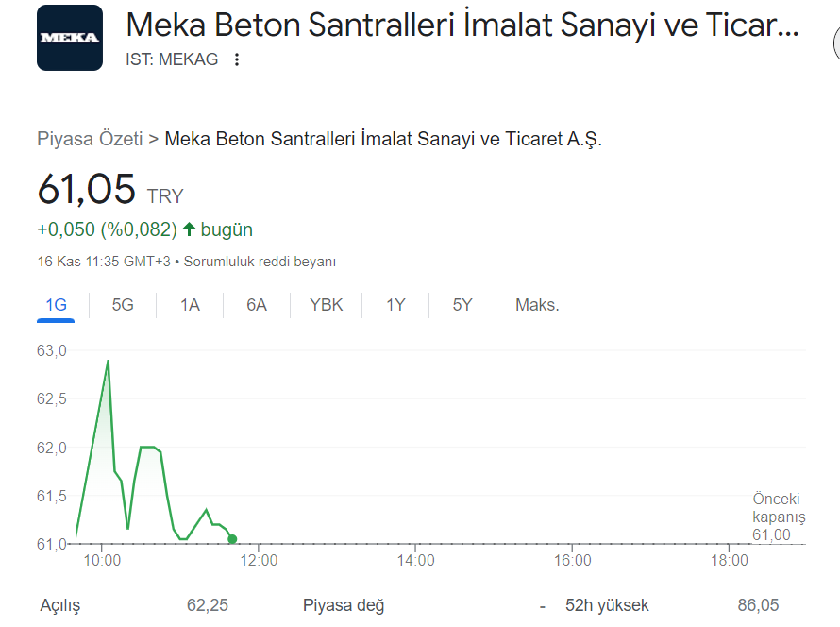Click the company title heading
The width and height of the screenshot is (840, 627).
tap(462, 25)
